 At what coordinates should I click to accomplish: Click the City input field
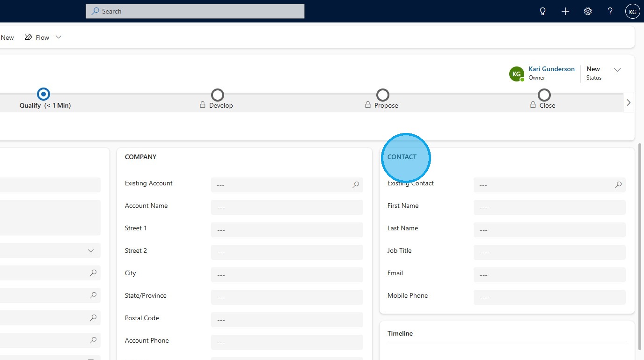287,275
